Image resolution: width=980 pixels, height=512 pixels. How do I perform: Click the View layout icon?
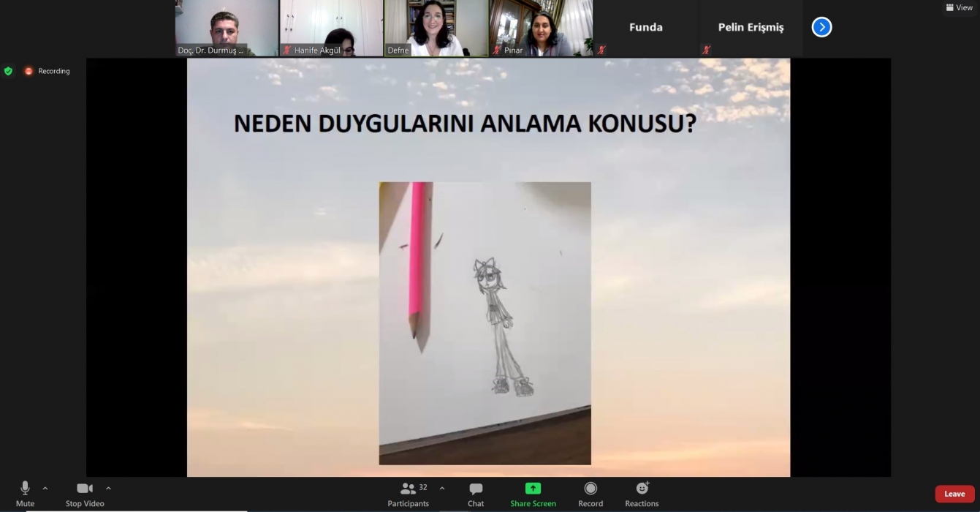(x=959, y=7)
